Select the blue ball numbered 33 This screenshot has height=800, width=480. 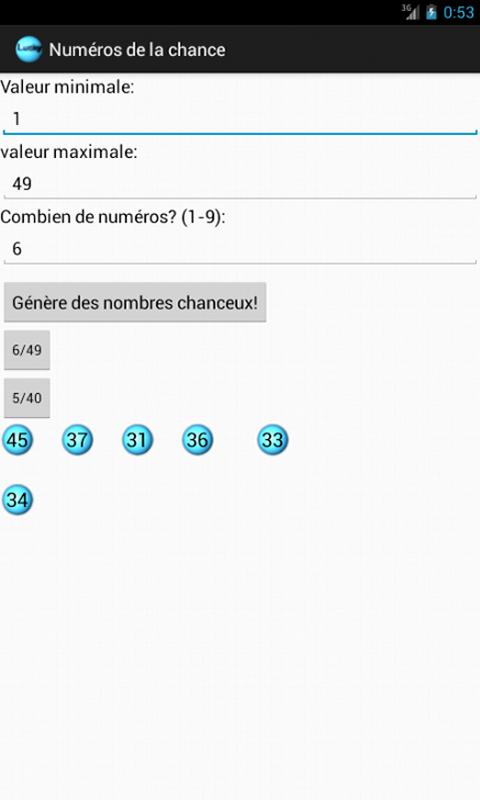(x=272, y=440)
